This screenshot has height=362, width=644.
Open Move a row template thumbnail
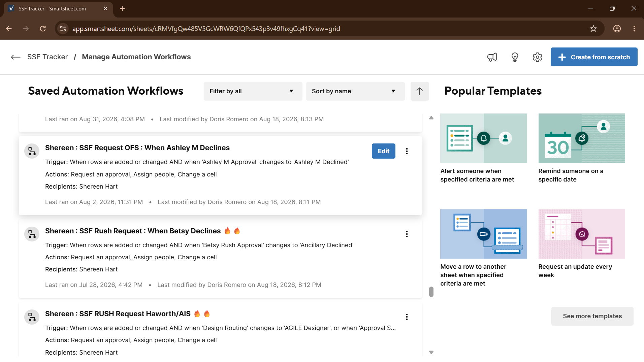pyautogui.click(x=483, y=234)
